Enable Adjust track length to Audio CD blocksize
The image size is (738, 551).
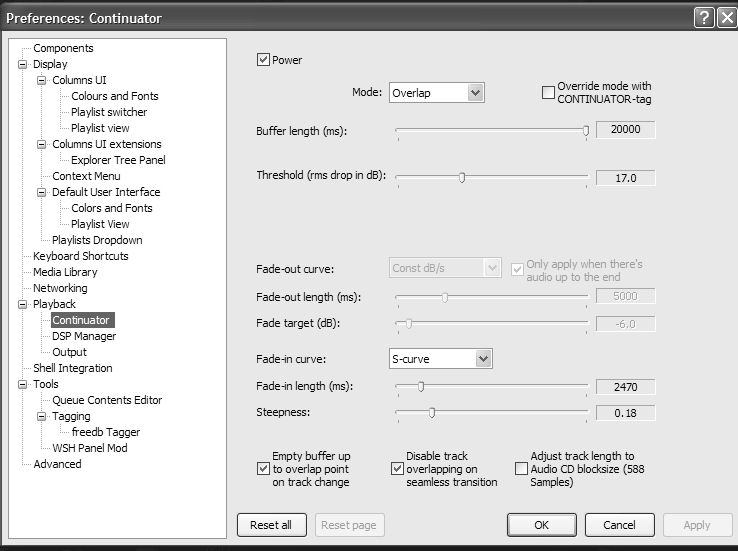point(521,469)
